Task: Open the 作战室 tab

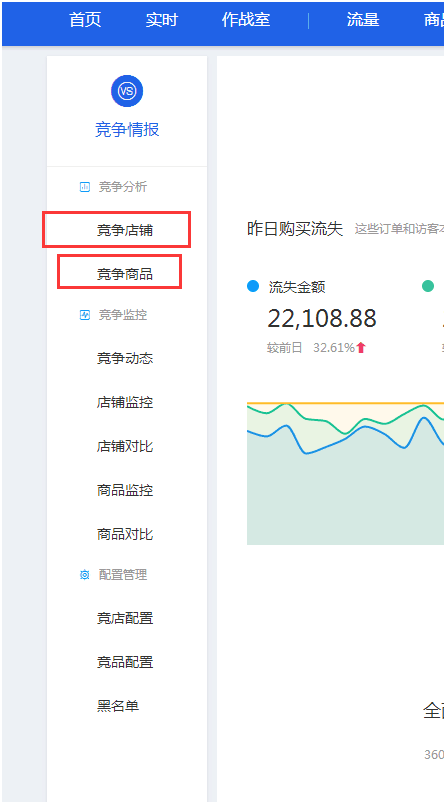Action: [246, 20]
